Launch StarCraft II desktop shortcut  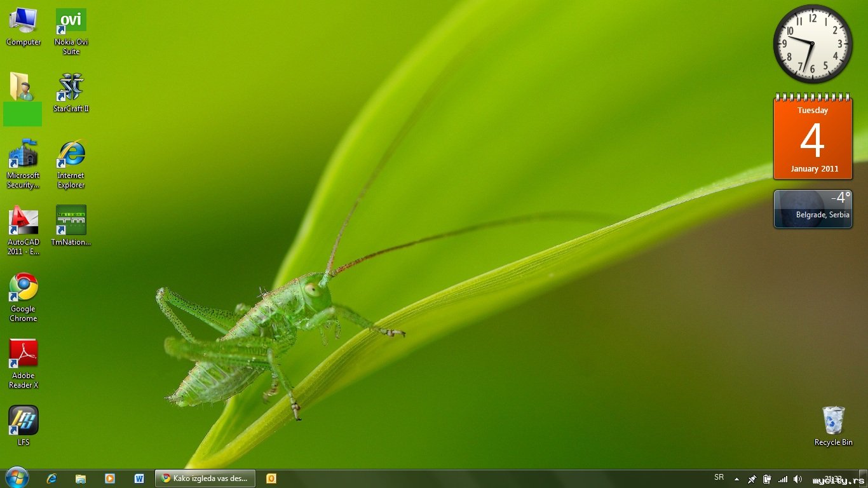click(71, 93)
